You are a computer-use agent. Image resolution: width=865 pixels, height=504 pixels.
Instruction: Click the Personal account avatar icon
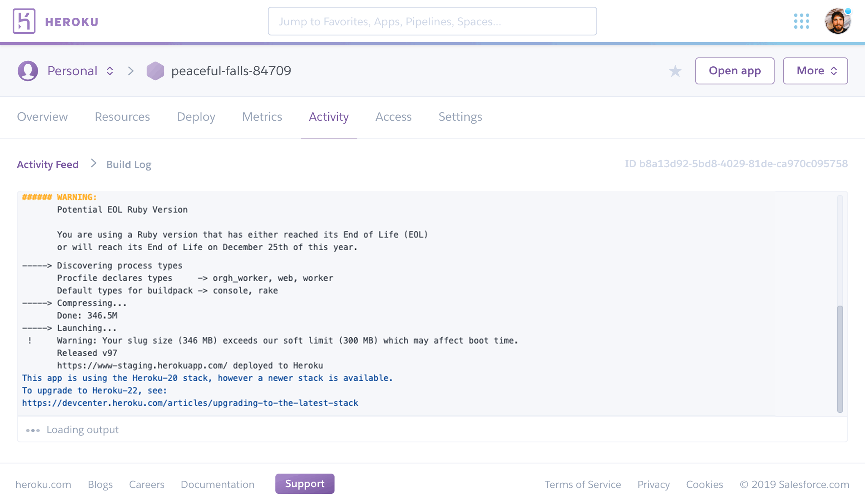28,71
